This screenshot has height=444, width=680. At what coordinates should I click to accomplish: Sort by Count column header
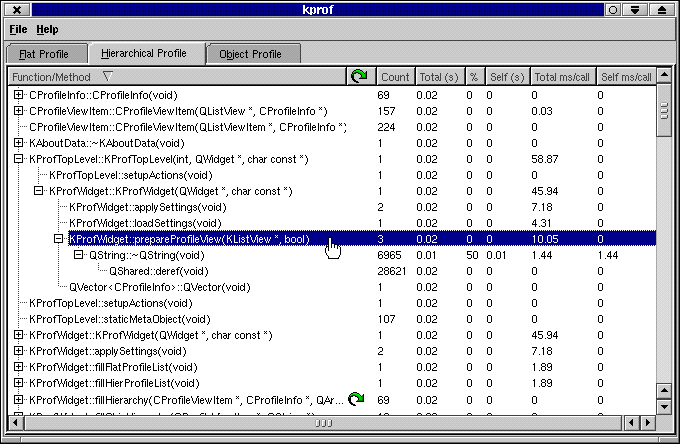(x=395, y=77)
